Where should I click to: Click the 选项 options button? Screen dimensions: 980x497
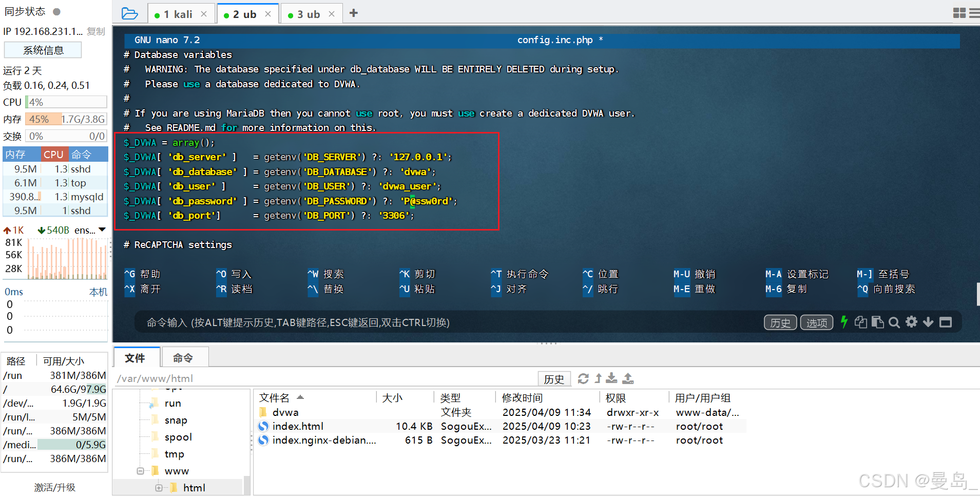817,322
